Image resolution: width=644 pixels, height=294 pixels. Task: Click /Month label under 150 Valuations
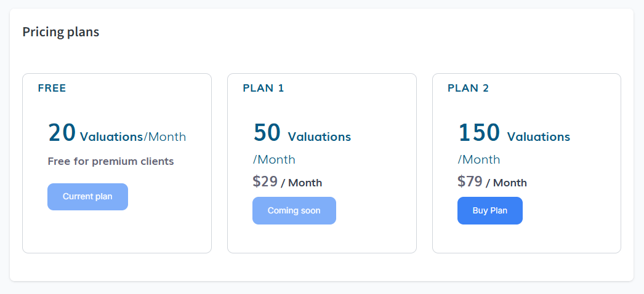(478, 160)
